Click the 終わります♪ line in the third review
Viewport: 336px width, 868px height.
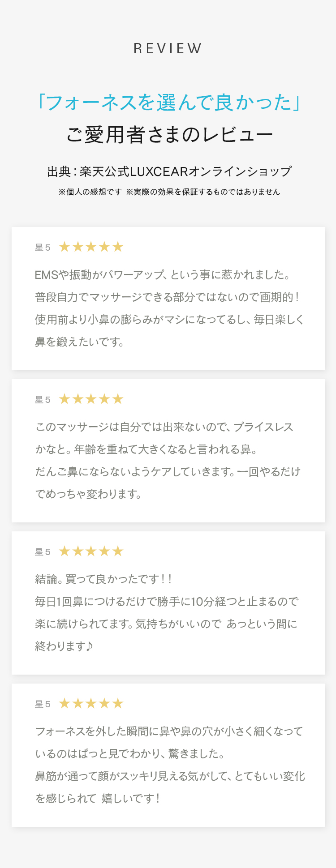64,646
